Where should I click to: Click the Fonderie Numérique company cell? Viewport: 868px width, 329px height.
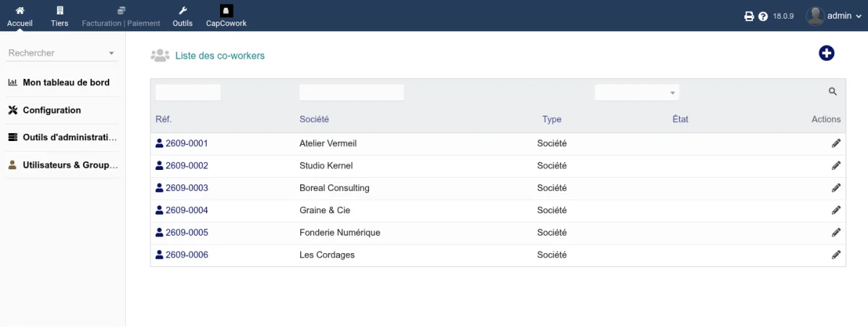click(339, 233)
